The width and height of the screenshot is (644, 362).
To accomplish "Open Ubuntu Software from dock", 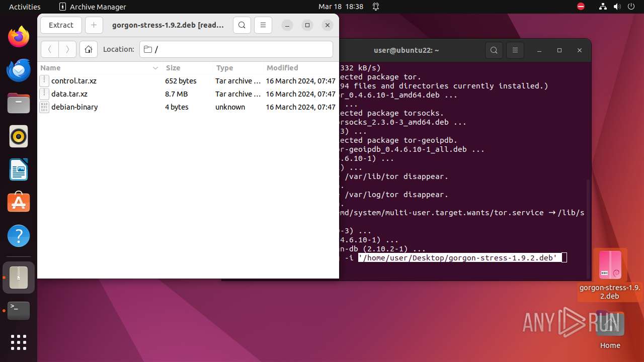I will tap(19, 203).
